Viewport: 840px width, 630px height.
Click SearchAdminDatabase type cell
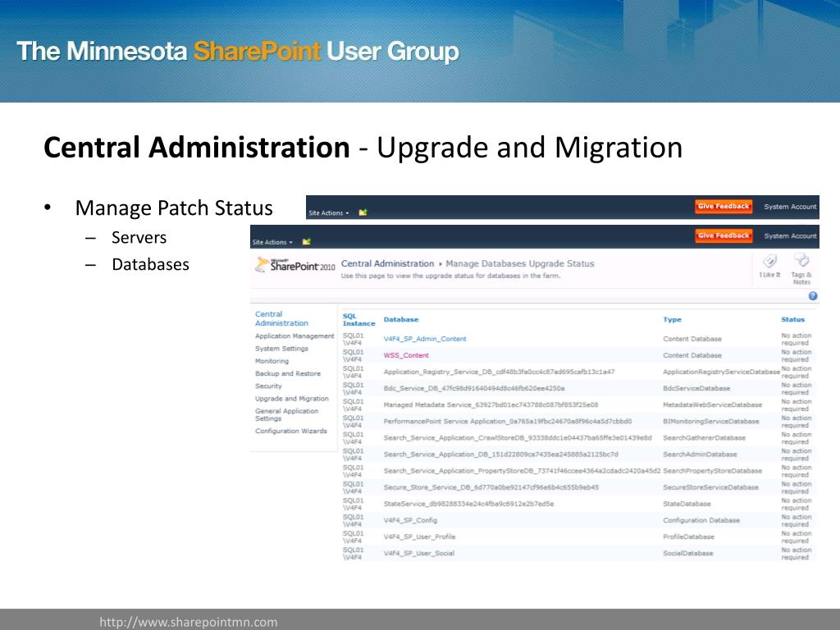(x=701, y=454)
